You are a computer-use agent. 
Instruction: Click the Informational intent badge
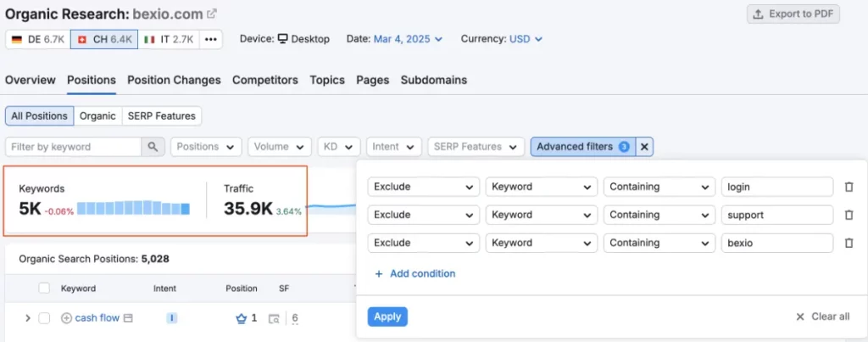[172, 318]
